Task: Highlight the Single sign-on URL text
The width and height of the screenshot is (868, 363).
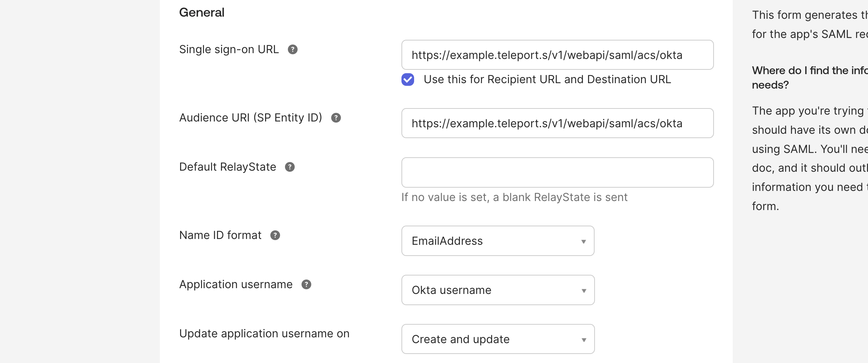Action: tap(546, 55)
